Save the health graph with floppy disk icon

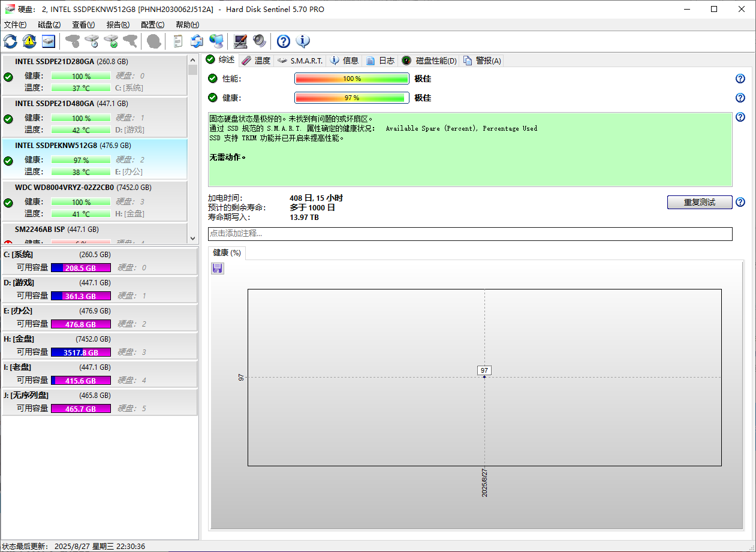pos(218,269)
